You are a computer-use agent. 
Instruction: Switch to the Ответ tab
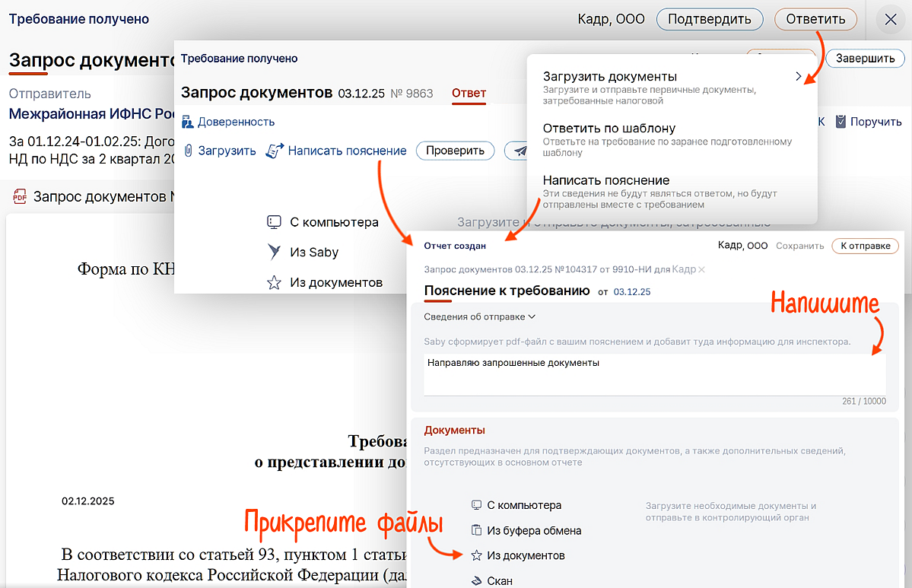click(x=469, y=94)
